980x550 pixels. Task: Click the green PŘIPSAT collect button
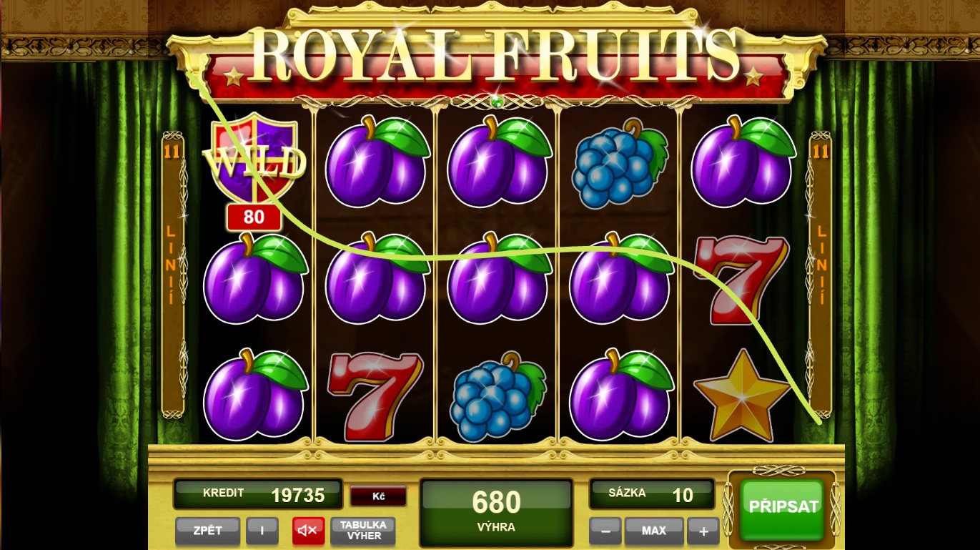(x=783, y=509)
